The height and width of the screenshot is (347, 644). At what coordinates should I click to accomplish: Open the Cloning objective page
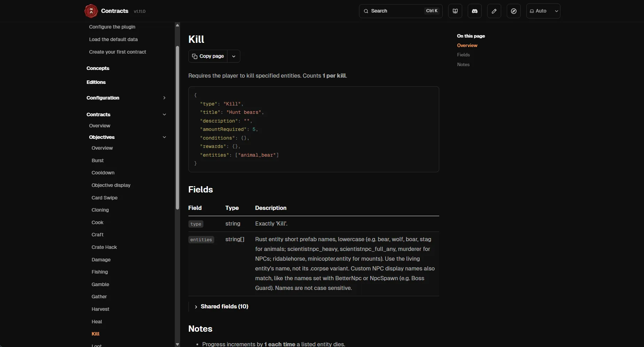[x=100, y=210]
